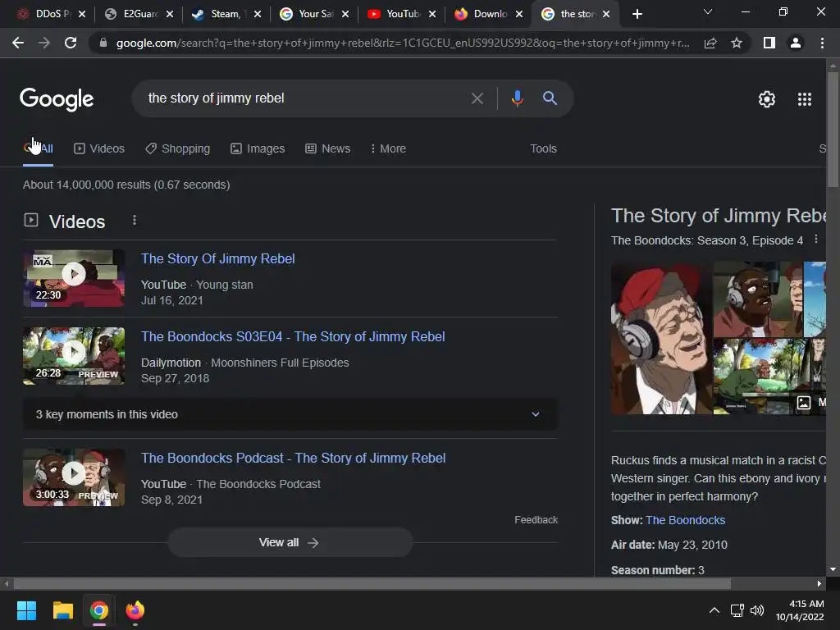This screenshot has height=630, width=840.
Task: Select the Shopping search filter
Action: pyautogui.click(x=177, y=148)
